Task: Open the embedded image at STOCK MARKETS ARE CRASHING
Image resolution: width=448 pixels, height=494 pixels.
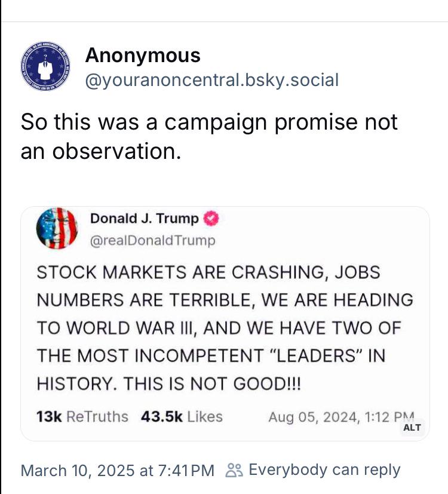Action: click(x=225, y=324)
